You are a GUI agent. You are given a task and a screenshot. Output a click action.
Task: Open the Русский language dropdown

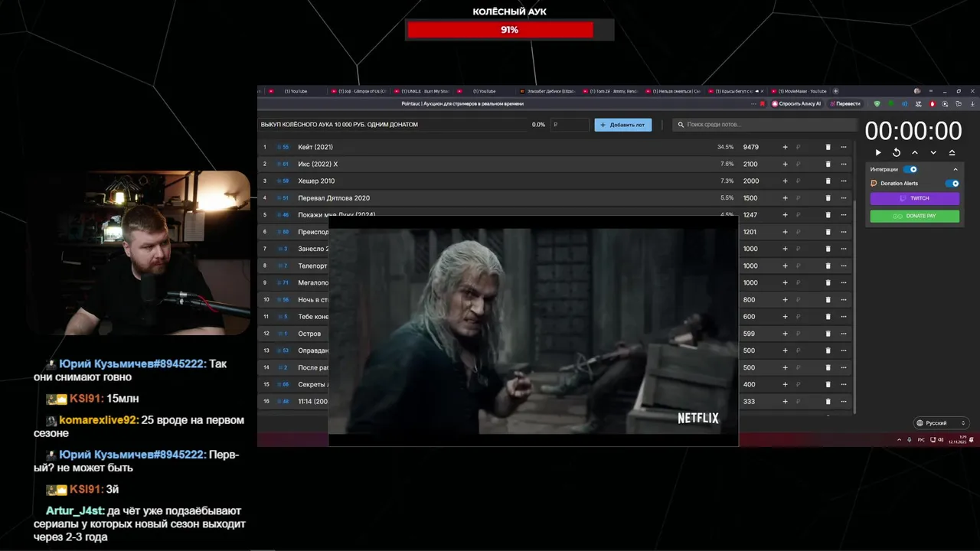point(941,423)
